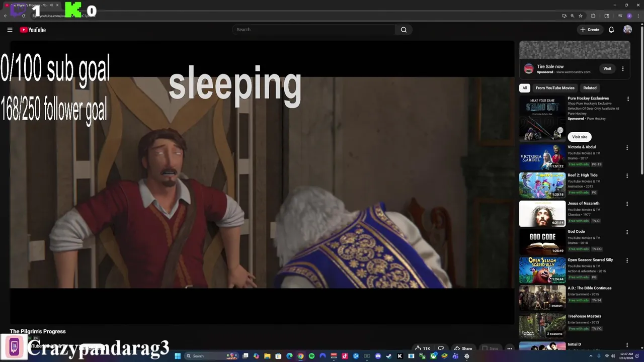
Task: Open options for God Code
Action: pos(627,232)
